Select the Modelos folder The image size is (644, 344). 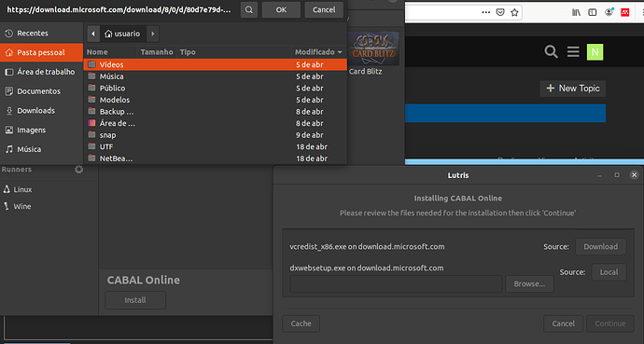tap(216, 100)
